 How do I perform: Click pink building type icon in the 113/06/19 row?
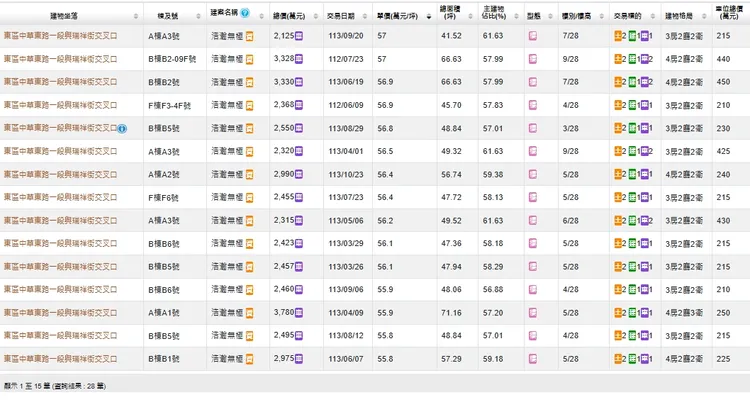tap(533, 82)
